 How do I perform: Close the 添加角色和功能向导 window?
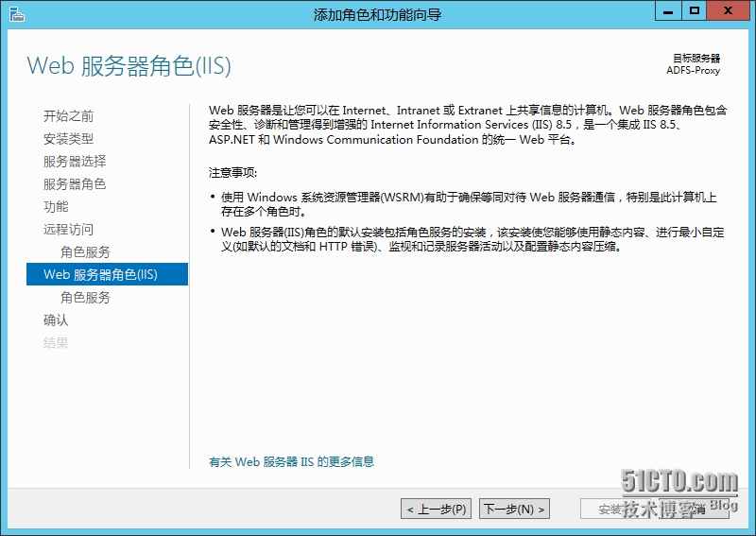click(x=730, y=11)
